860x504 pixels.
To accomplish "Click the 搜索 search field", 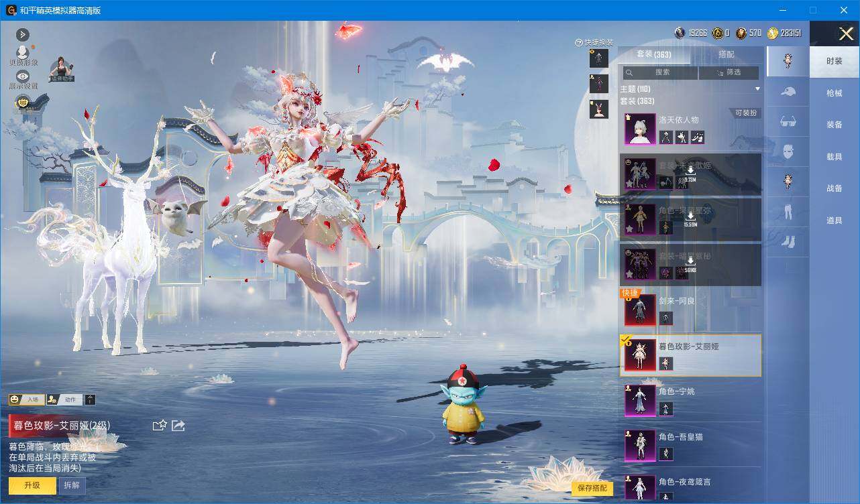I will click(659, 72).
